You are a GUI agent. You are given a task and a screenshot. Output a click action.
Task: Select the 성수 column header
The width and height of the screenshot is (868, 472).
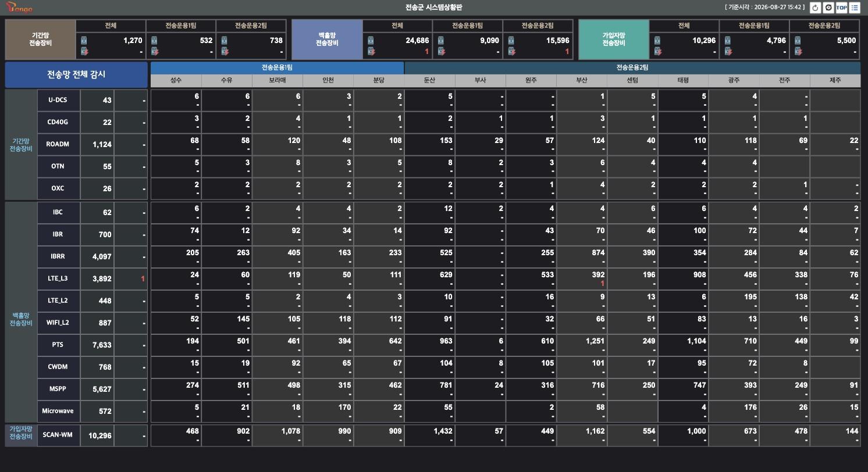[x=176, y=80]
